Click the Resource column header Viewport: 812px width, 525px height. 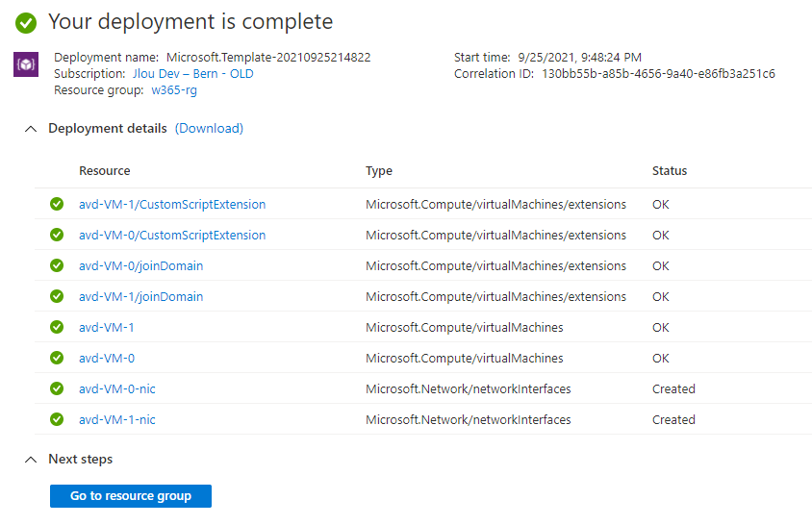coord(105,171)
